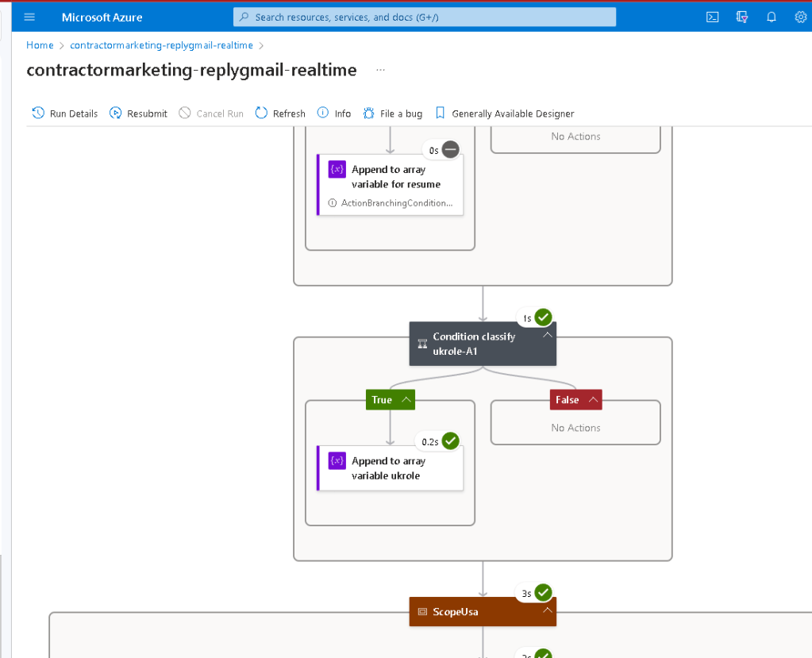Open Condition classify ukrole-A1 header
The height and width of the screenshot is (658, 812).
(x=483, y=344)
